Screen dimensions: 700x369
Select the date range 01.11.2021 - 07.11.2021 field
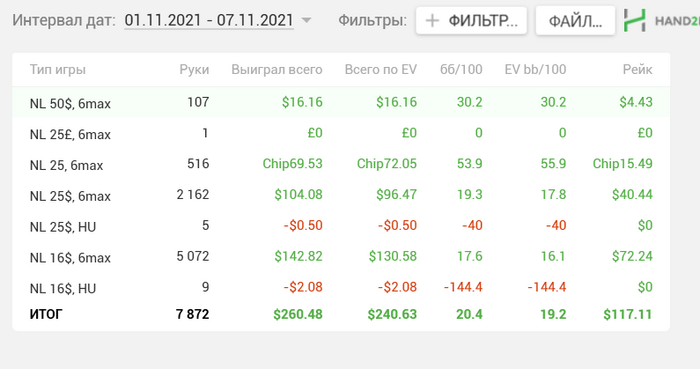pos(209,20)
